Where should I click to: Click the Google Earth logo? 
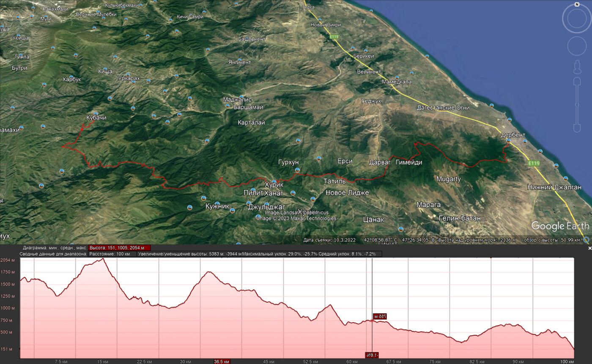[x=559, y=226]
